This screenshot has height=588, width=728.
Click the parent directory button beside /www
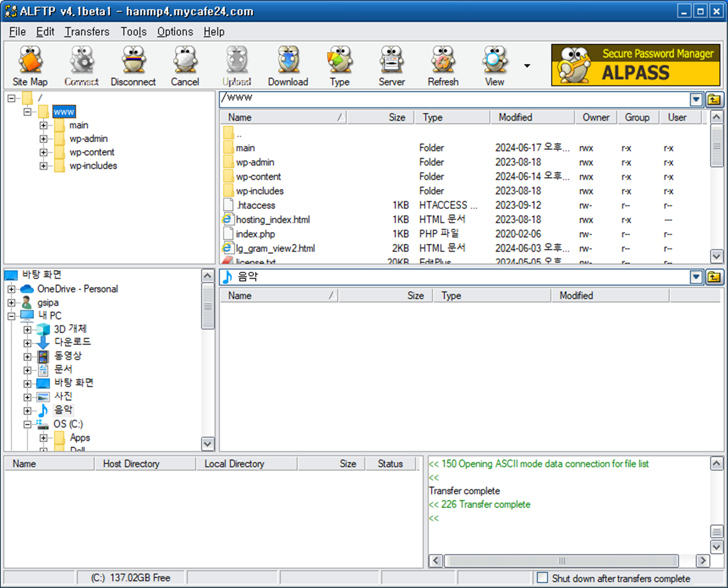[x=714, y=99]
